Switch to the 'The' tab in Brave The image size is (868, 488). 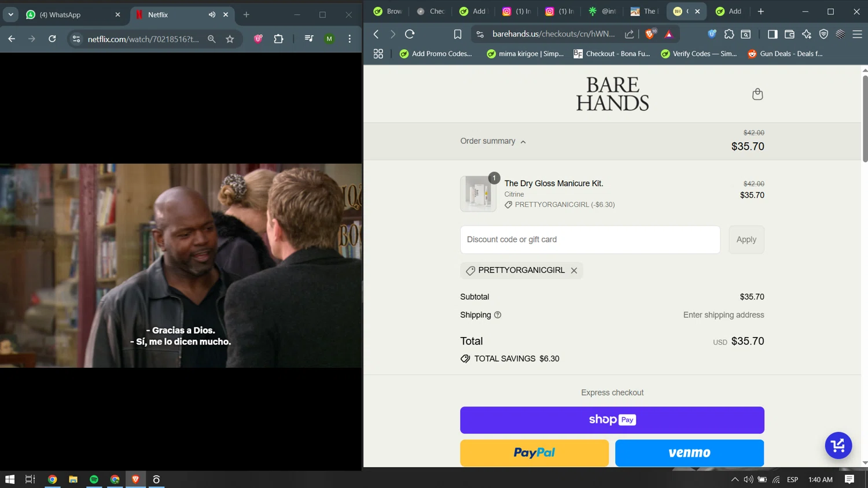point(645,11)
